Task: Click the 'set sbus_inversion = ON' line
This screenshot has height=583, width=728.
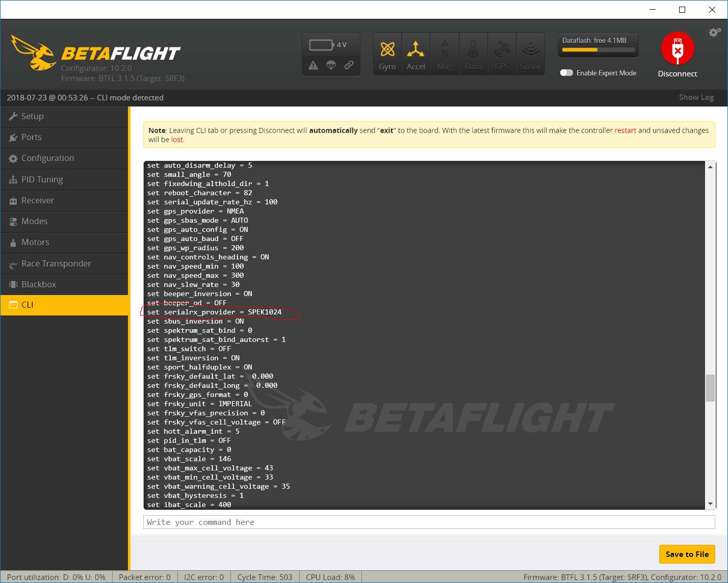Action: point(195,321)
